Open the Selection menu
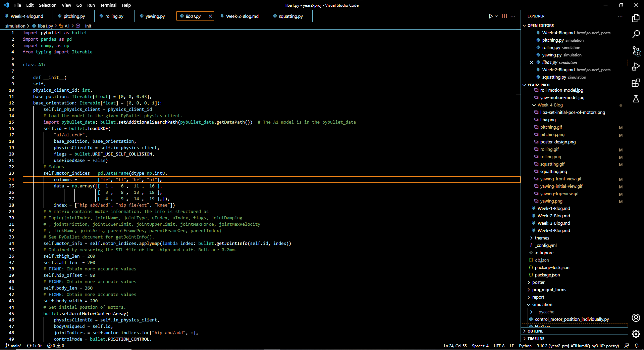 click(x=48, y=5)
